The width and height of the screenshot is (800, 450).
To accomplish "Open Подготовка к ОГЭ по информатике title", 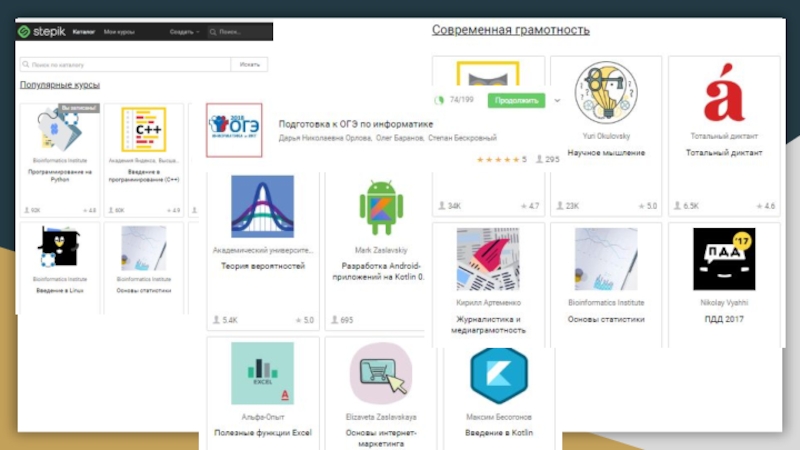I will 356,124.
